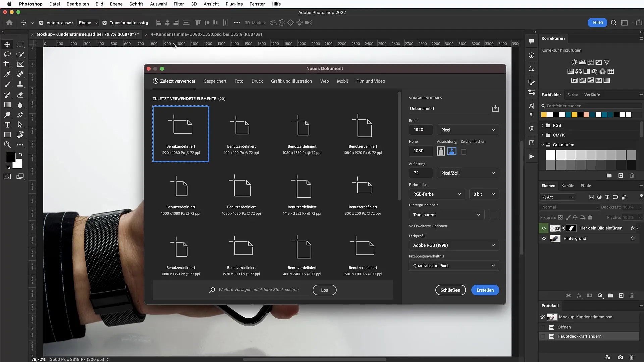Screen dimensions: 644x362
Task: Hide the 'Hier dein Bild einfügen' layer
Action: click(x=544, y=228)
